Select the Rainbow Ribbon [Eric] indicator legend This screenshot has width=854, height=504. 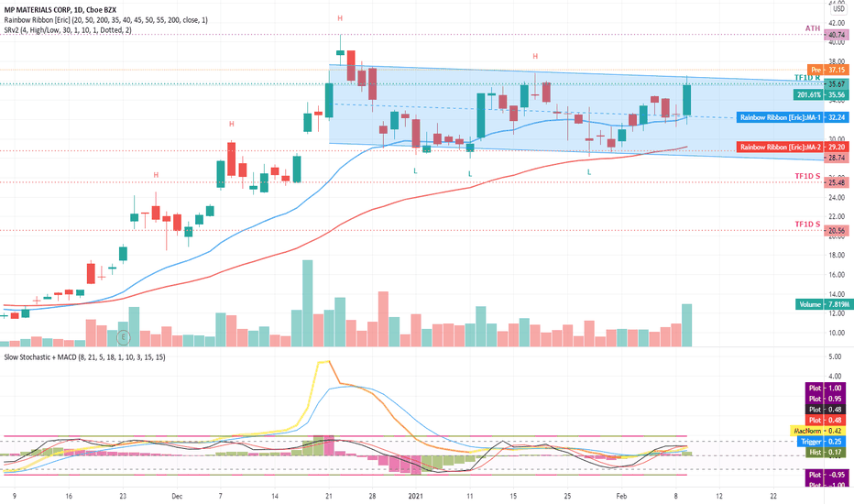pyautogui.click(x=105, y=20)
